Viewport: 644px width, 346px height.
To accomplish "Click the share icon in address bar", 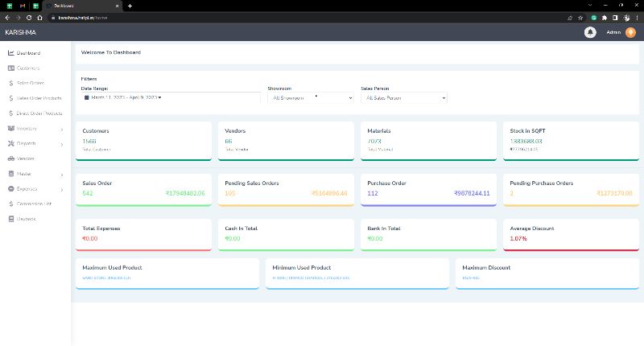I will coord(570,18).
